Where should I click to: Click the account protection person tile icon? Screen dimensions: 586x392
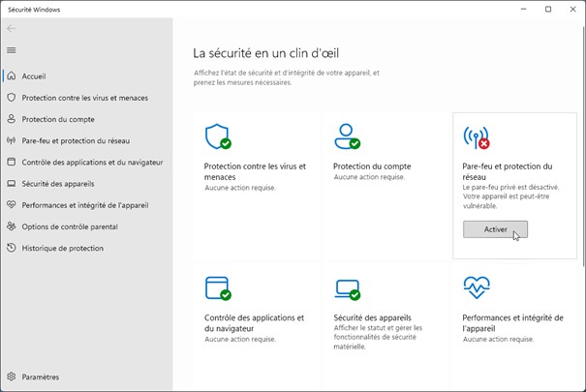click(347, 136)
